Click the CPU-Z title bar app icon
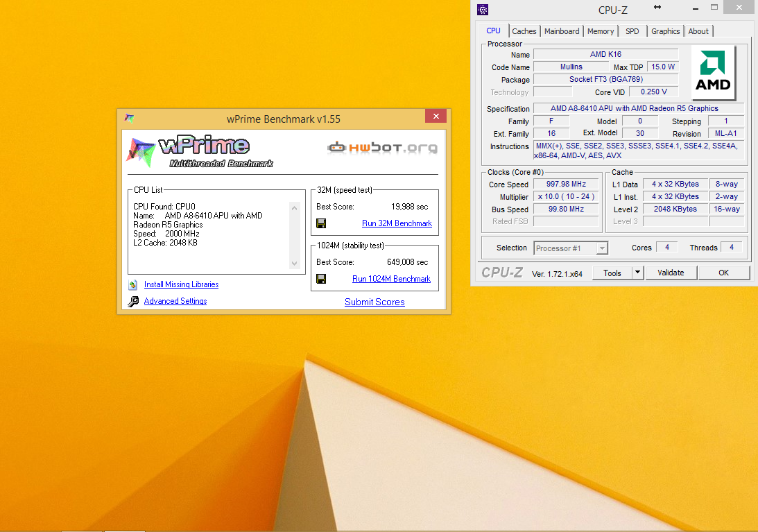The height and width of the screenshot is (532, 758). pos(483,9)
